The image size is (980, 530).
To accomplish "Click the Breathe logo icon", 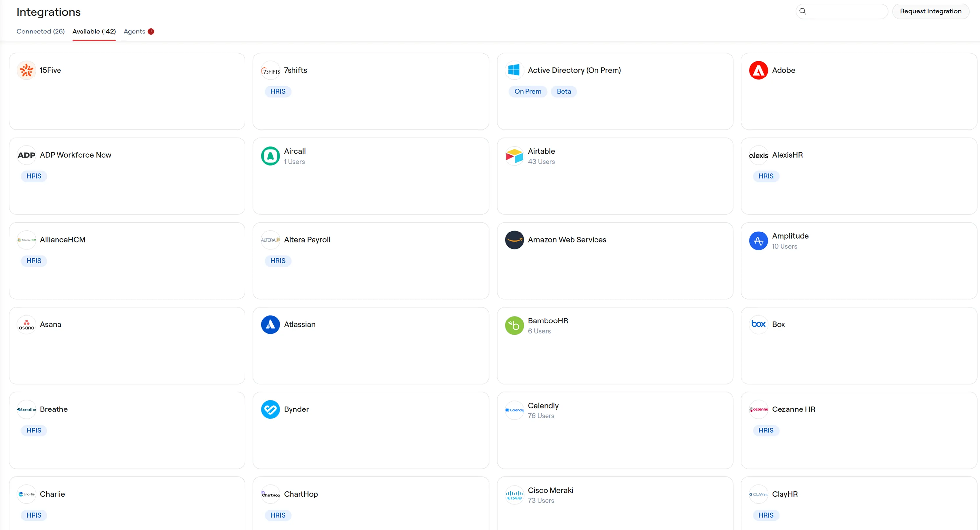I will tap(27, 409).
